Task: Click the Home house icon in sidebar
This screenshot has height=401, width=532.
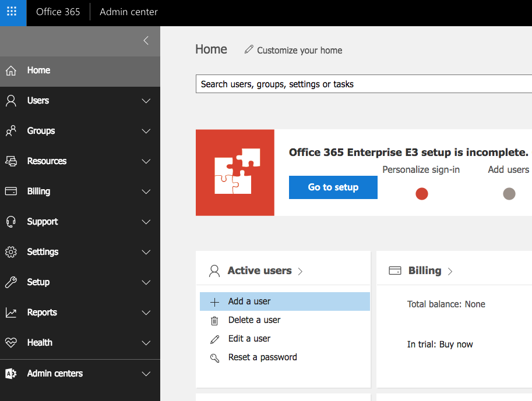Action: (11, 70)
